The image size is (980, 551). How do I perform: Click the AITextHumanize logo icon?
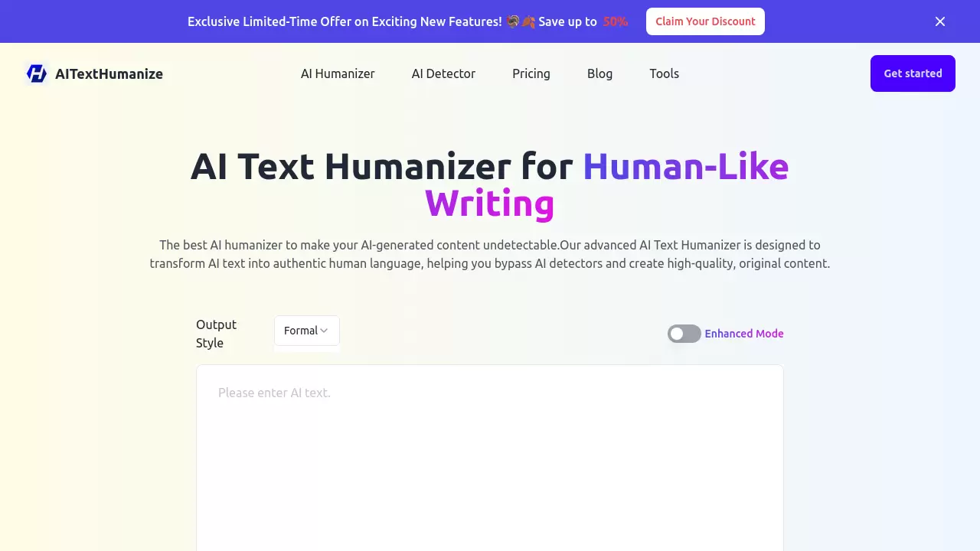pyautogui.click(x=37, y=73)
